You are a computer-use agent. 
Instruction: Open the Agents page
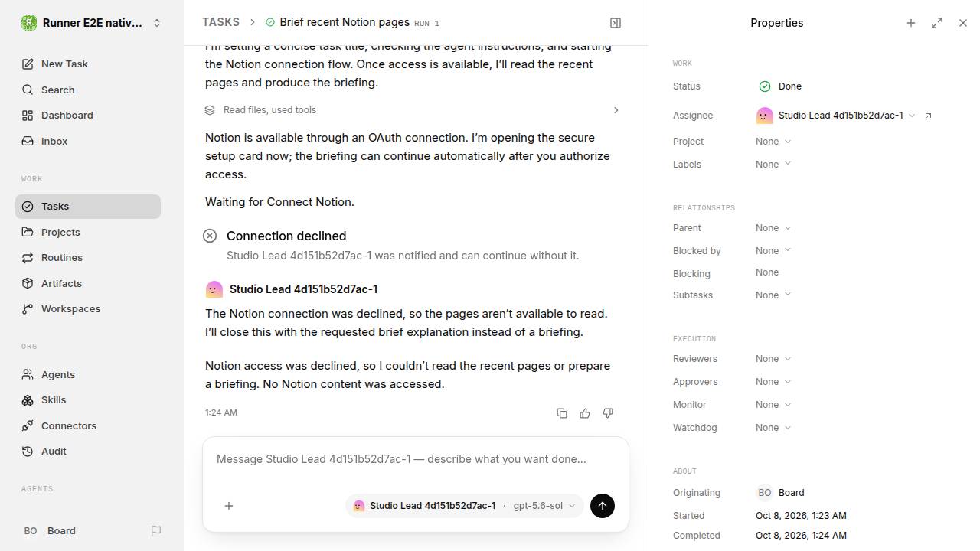click(x=88, y=374)
